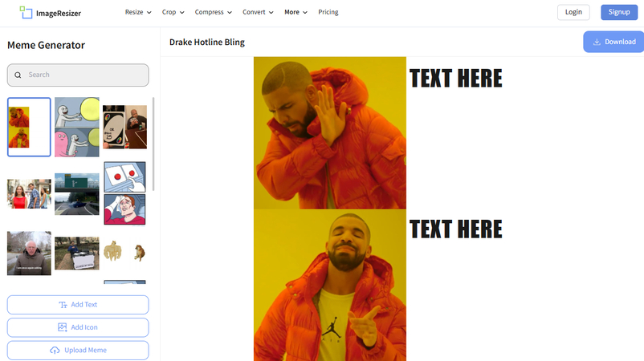Image resolution: width=644 pixels, height=361 pixels.
Task: Click the bottom Drake approving image panel
Action: [330, 285]
